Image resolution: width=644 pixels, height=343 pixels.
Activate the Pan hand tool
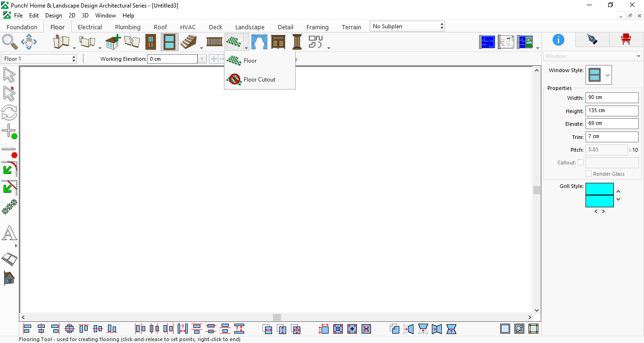[x=29, y=42]
